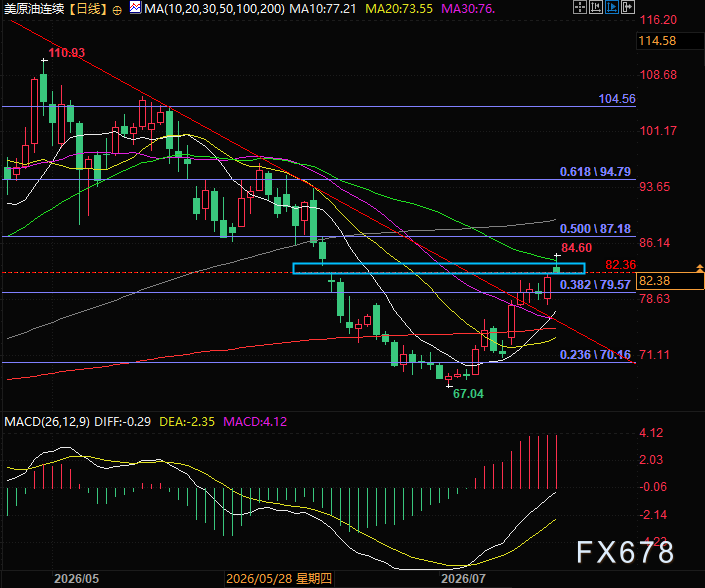The width and height of the screenshot is (705, 588).
Task: Click the panel export arrow icon
Action: click(x=628, y=7)
